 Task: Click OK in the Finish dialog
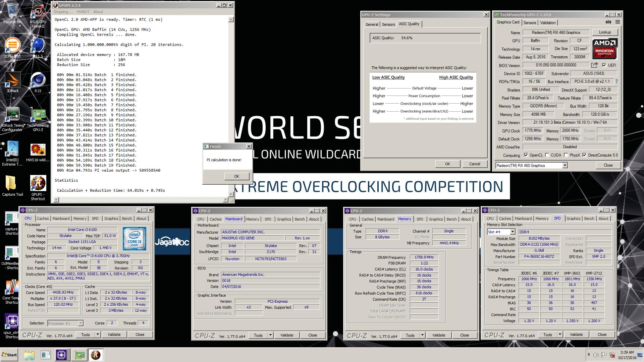click(x=236, y=176)
